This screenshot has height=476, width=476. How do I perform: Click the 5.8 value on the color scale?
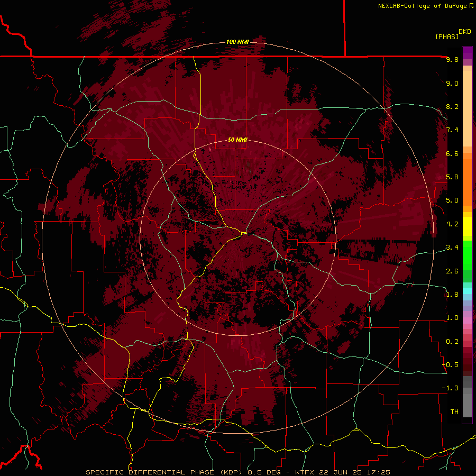pyautogui.click(x=452, y=177)
